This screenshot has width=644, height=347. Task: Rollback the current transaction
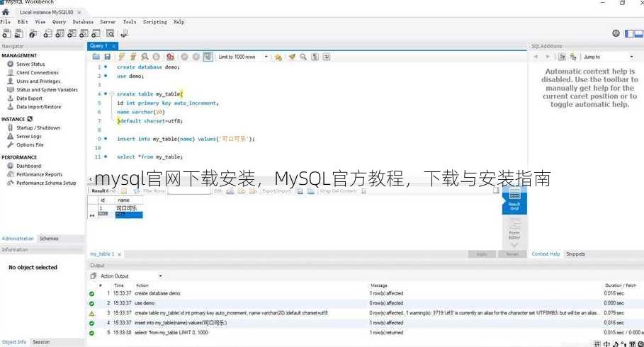point(196,57)
